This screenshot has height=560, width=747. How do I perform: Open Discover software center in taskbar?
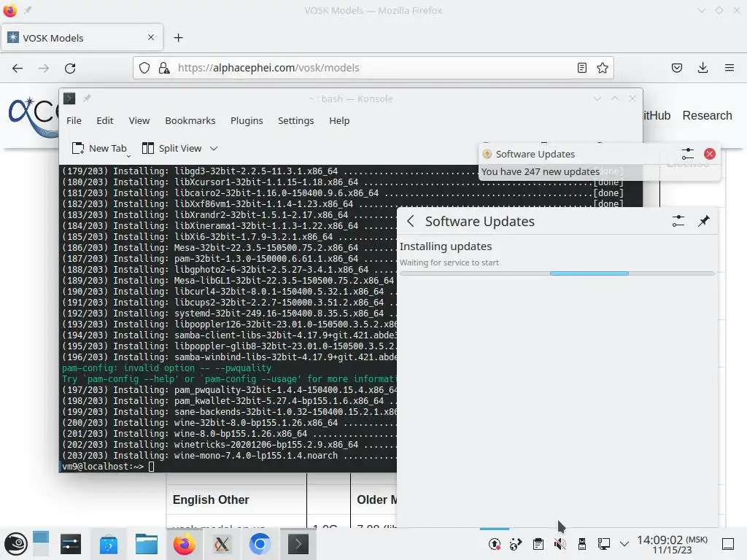[x=108, y=544]
